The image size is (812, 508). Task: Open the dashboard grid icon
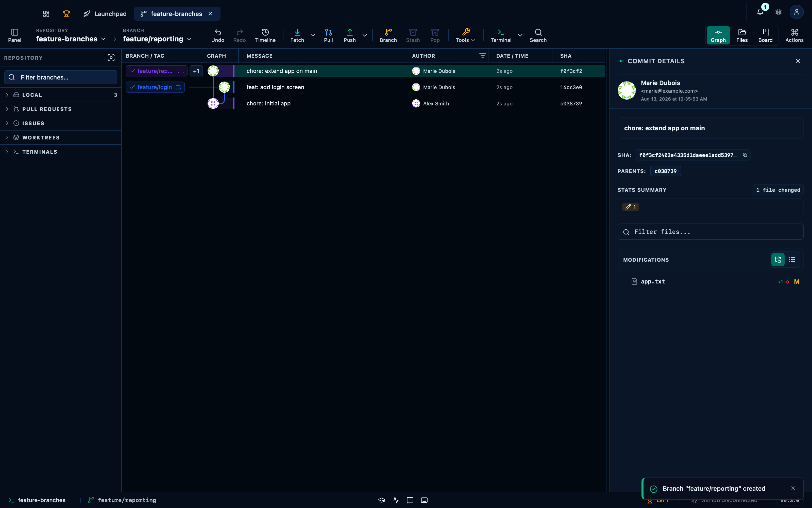(46, 14)
